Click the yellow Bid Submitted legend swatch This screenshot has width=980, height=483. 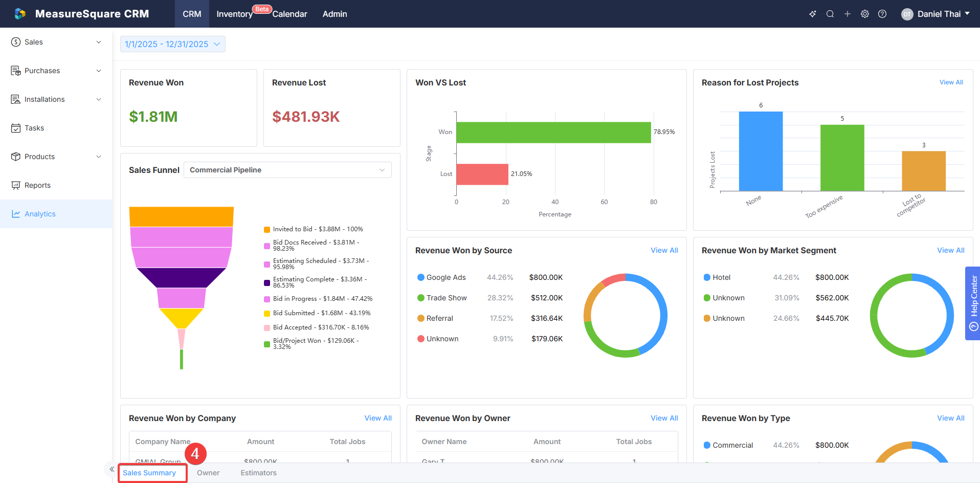point(267,314)
